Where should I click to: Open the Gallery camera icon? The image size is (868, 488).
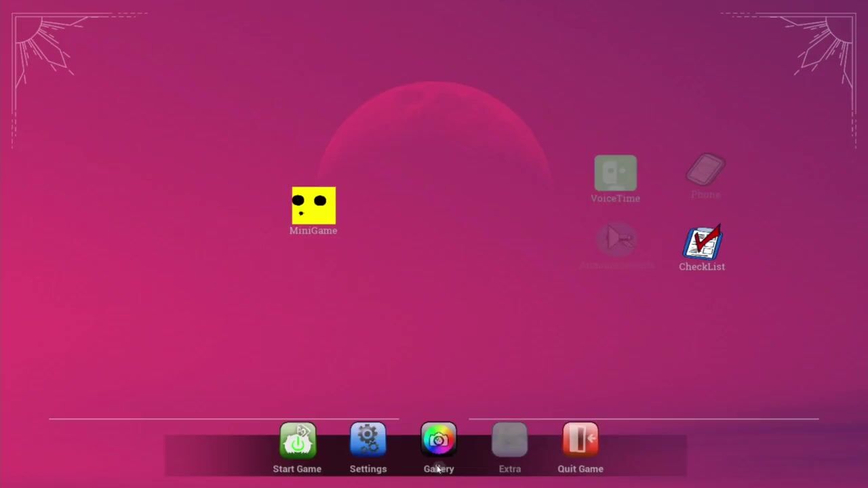point(439,441)
